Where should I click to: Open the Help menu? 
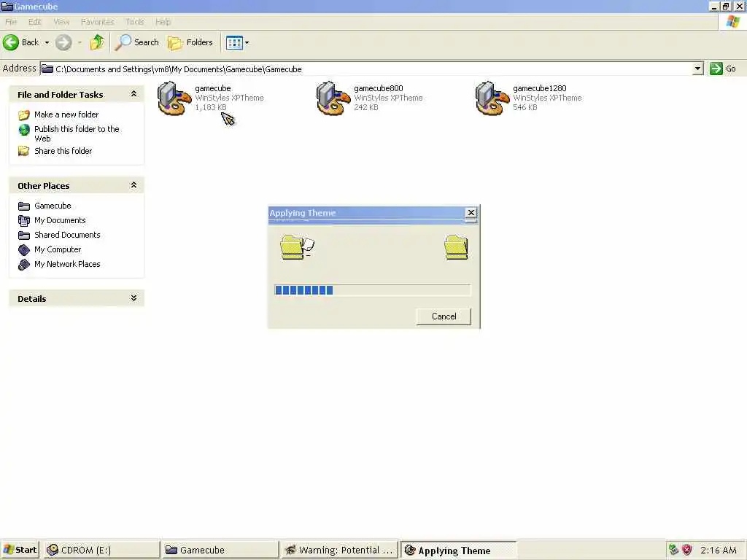click(163, 22)
